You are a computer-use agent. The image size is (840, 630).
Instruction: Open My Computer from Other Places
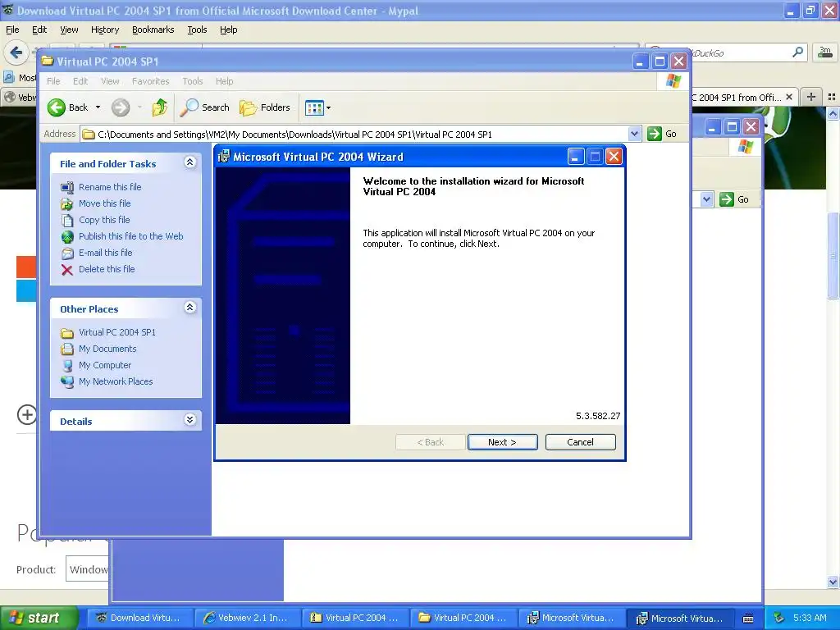coord(104,365)
